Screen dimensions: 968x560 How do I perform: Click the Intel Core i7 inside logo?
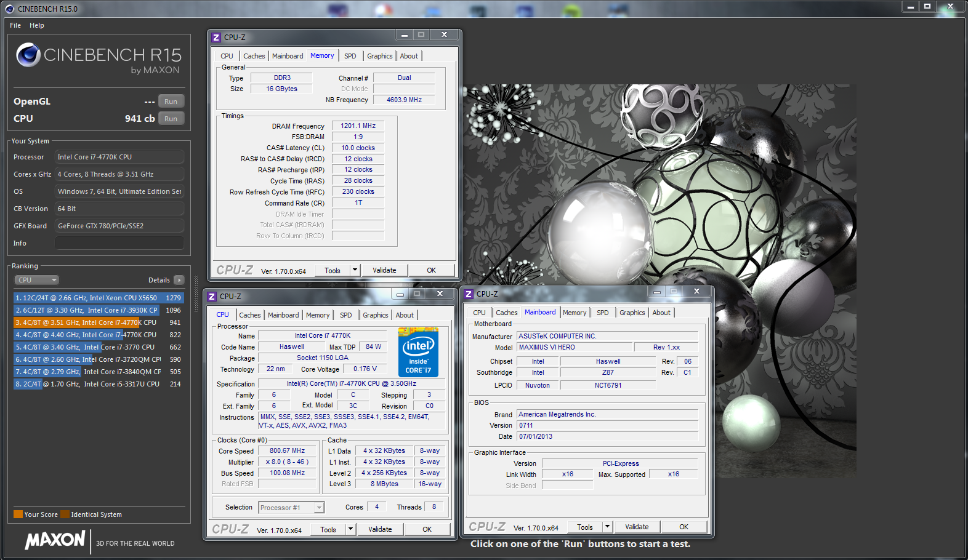(419, 352)
